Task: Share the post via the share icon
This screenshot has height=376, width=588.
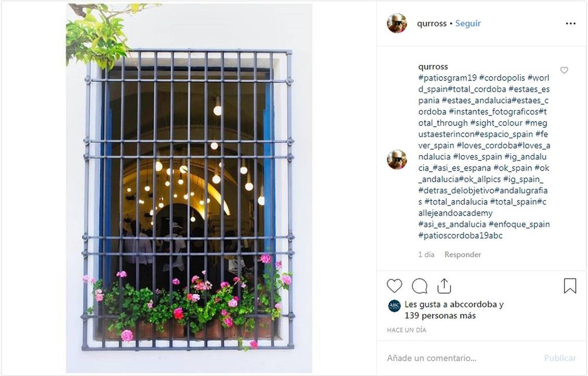Action: point(444,286)
